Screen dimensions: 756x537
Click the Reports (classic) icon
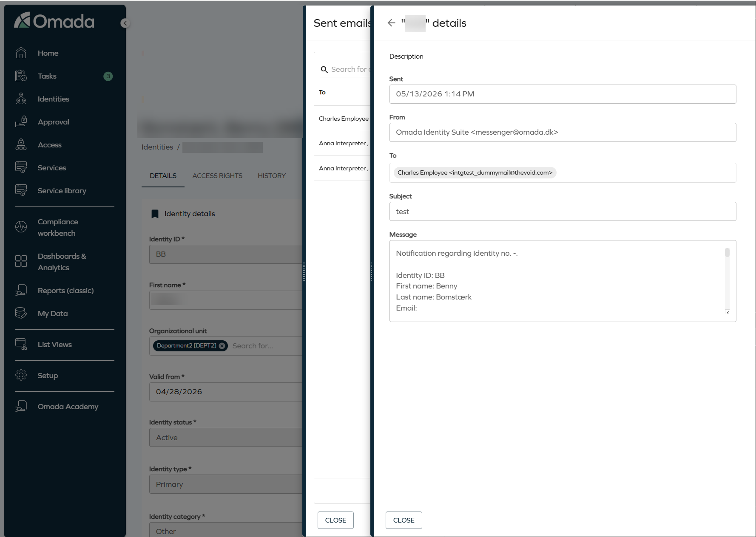tap(21, 290)
